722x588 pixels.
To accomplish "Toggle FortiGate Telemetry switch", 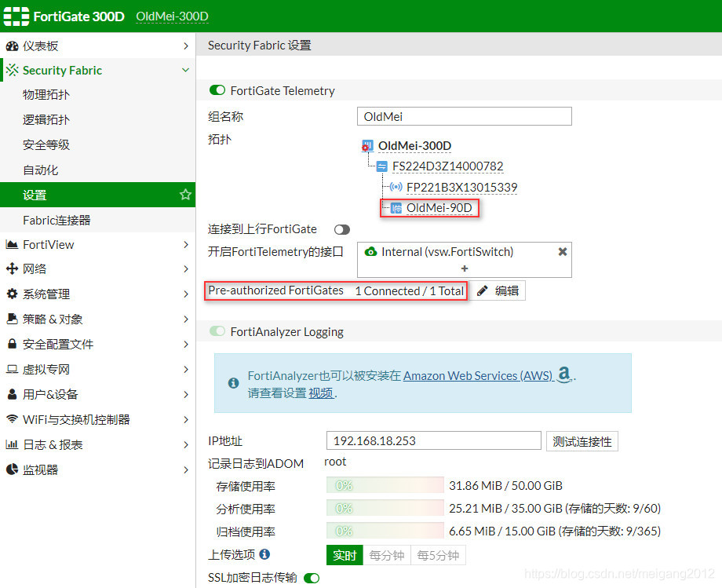I will click(217, 90).
